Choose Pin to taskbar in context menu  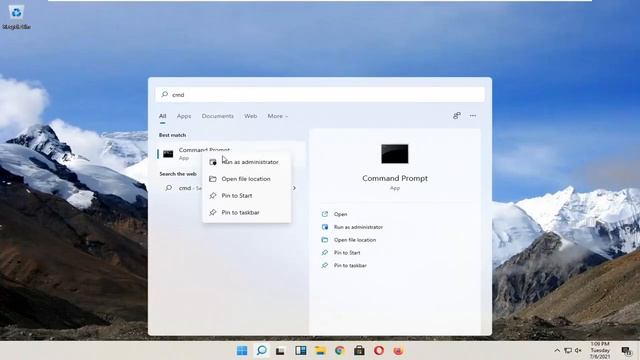[x=247, y=212]
